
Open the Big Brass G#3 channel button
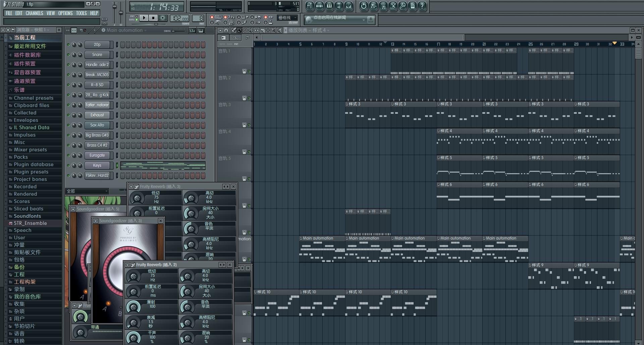(x=97, y=135)
